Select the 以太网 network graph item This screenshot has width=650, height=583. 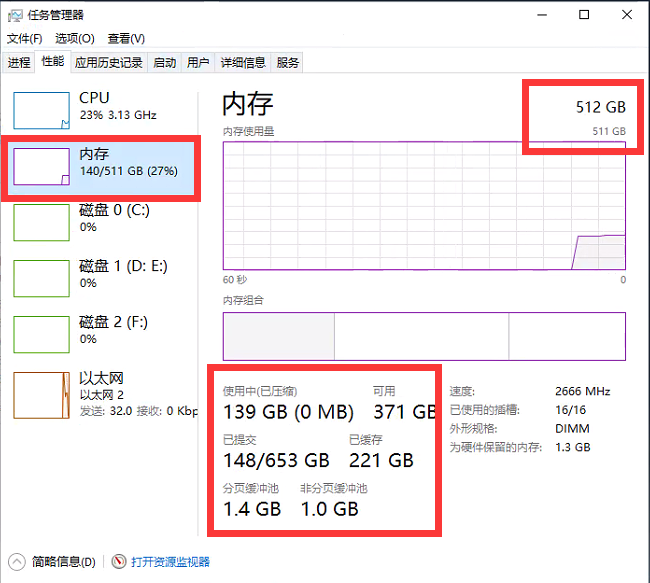tap(101, 395)
